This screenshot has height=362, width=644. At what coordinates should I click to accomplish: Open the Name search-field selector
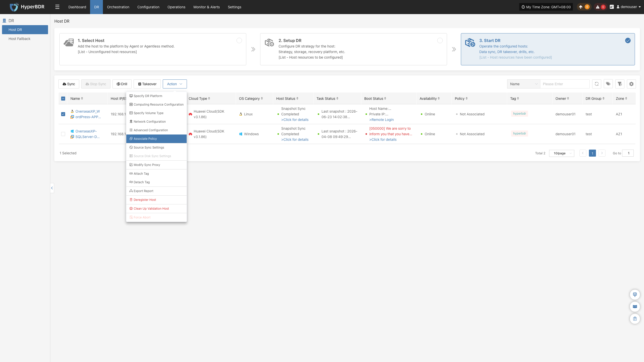(524, 84)
